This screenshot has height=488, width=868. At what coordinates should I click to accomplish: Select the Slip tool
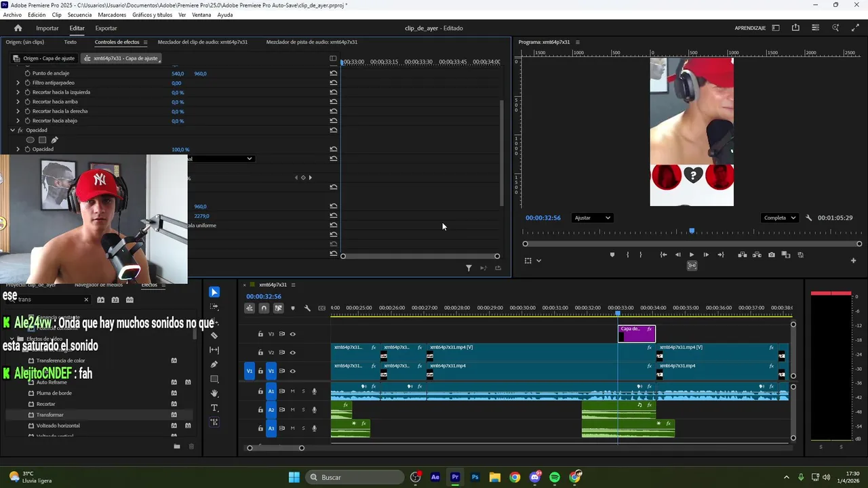click(x=214, y=350)
